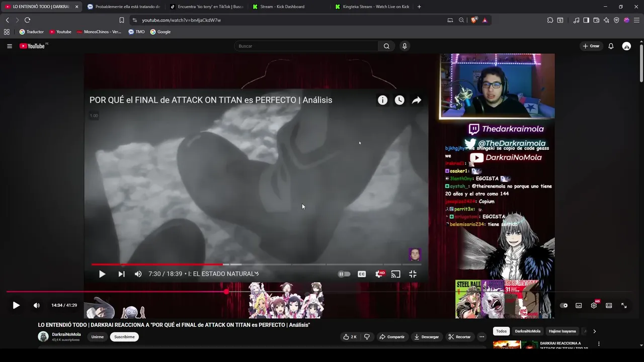The image size is (644, 362).
Task: Reload the current page
Action: (27, 20)
